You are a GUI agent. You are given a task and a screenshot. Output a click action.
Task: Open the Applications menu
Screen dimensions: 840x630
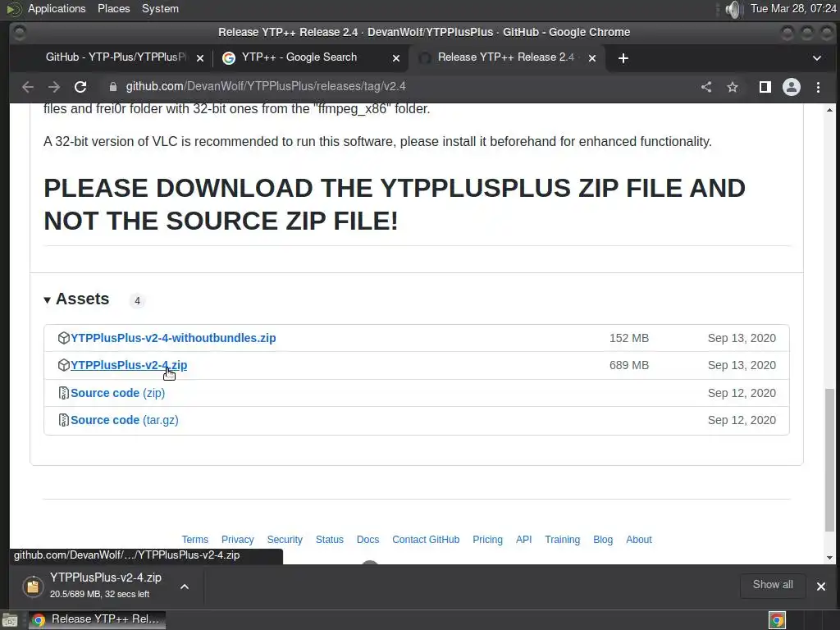(57, 8)
